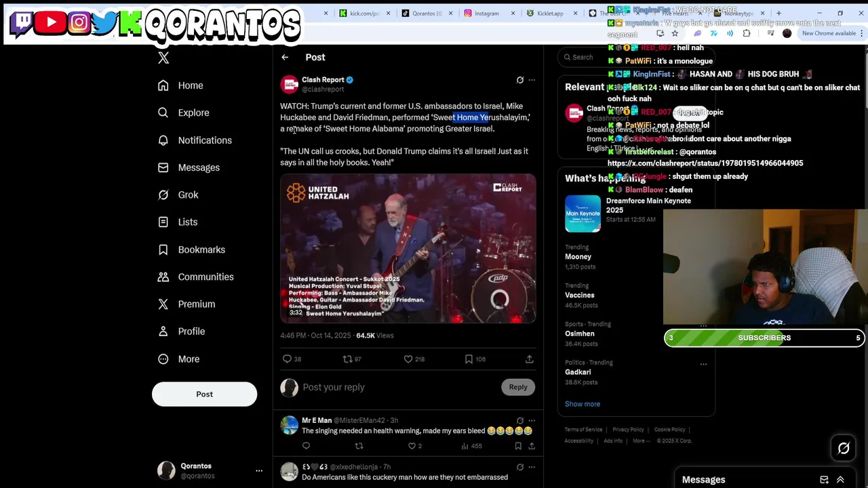Viewport: 868px width, 488px height.
Task: Play the United Hatzalah concert video
Action: [x=408, y=248]
